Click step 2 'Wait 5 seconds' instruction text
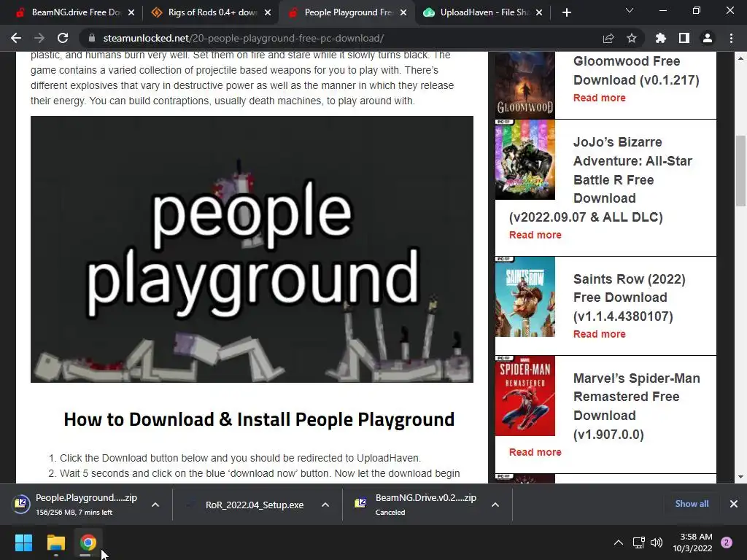Screen dimensions: 747x560 (260, 473)
